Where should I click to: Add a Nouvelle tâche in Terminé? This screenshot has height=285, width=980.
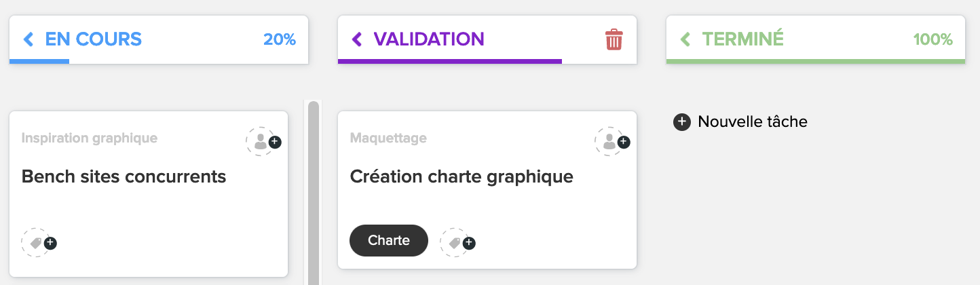[x=740, y=122]
